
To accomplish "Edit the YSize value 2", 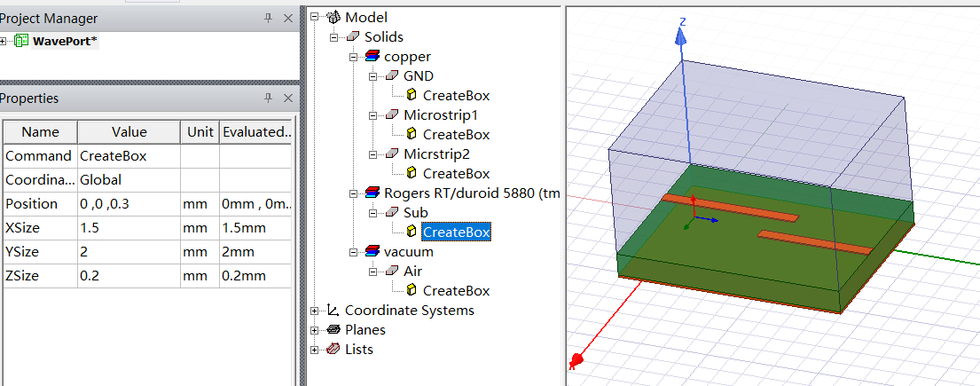I will point(129,251).
